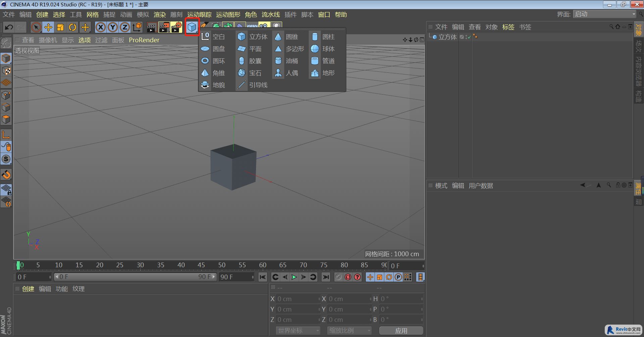The image size is (644, 337).
Task: Open the 缩放比例 dropdown
Action: pyautogui.click(x=349, y=331)
